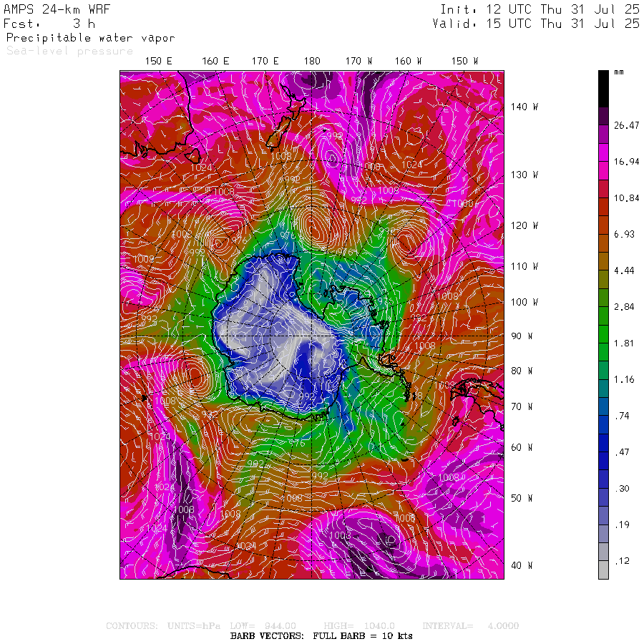Screen dimensions: 644x644
Task: Click the '.12' color bar value
Action: coord(623,561)
